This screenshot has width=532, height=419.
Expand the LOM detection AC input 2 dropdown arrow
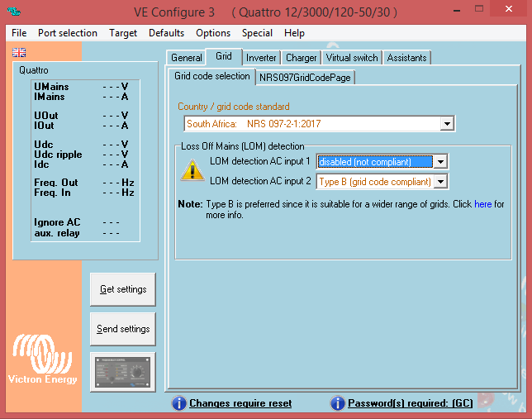[440, 182]
